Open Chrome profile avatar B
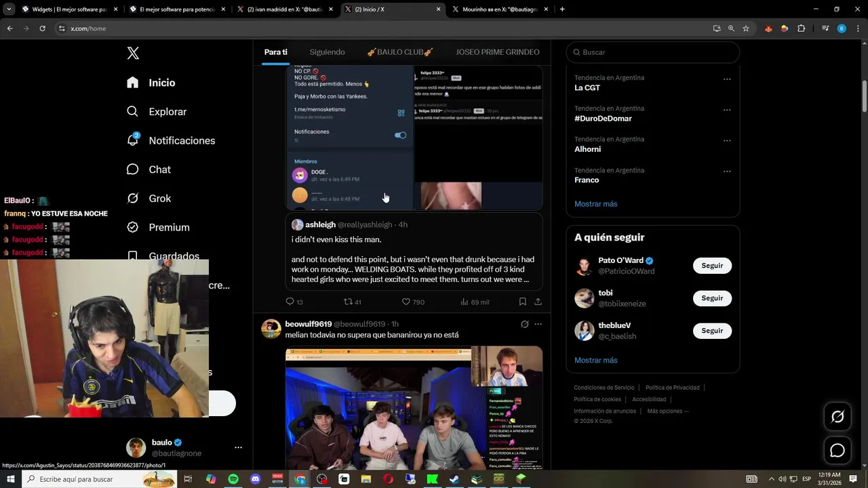The image size is (868, 488). [x=842, y=28]
